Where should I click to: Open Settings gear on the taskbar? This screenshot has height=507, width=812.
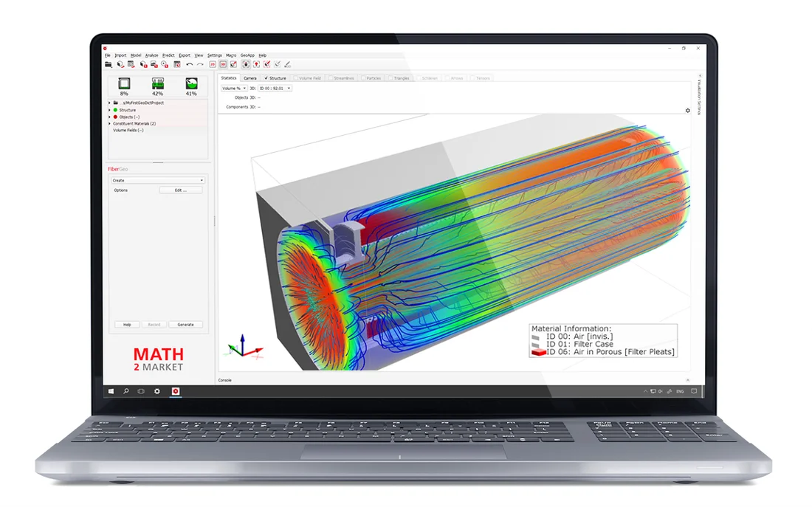tap(157, 391)
